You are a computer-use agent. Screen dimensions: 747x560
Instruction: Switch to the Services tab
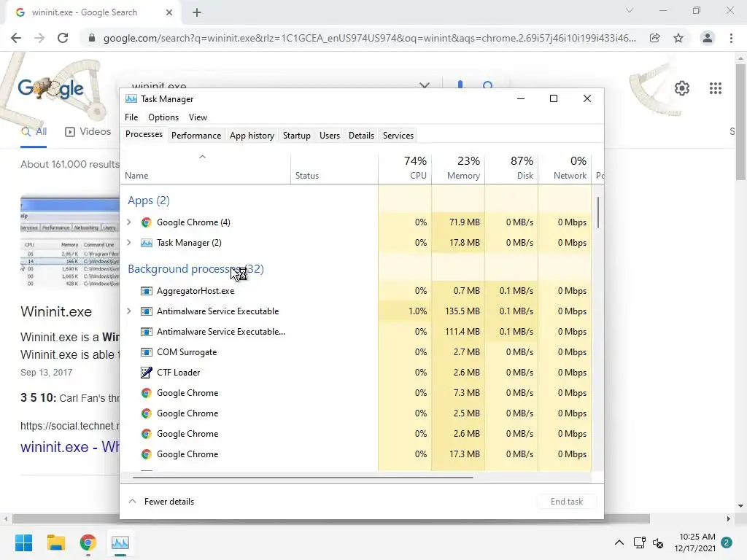(398, 136)
